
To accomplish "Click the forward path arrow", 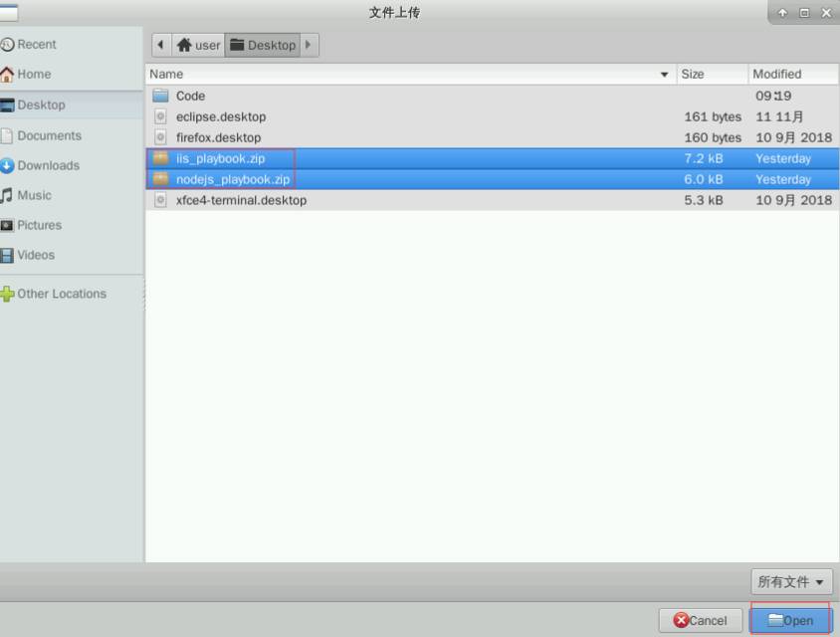I will click(x=309, y=45).
